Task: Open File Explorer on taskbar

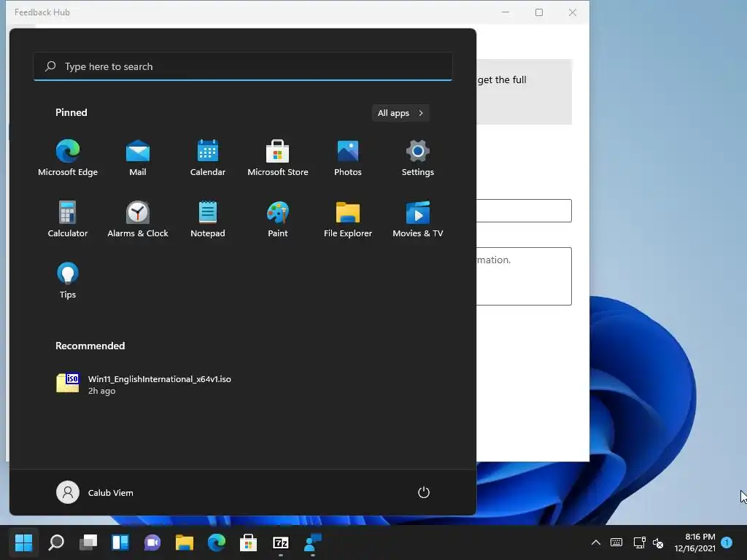Action: [x=185, y=542]
